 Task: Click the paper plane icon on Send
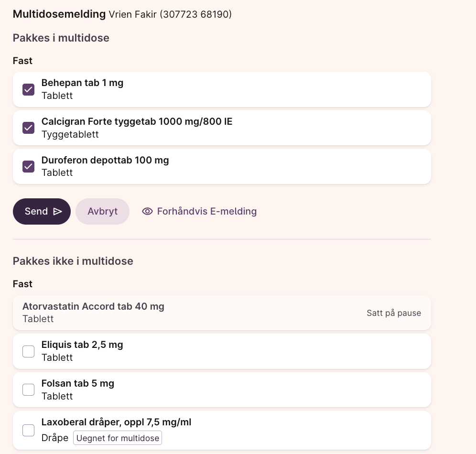click(57, 211)
